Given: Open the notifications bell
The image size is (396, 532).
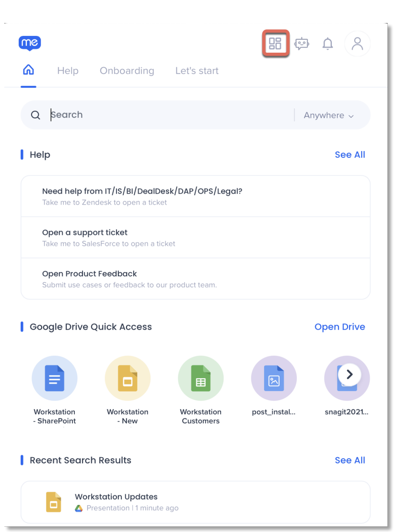Looking at the screenshot, I should point(327,44).
